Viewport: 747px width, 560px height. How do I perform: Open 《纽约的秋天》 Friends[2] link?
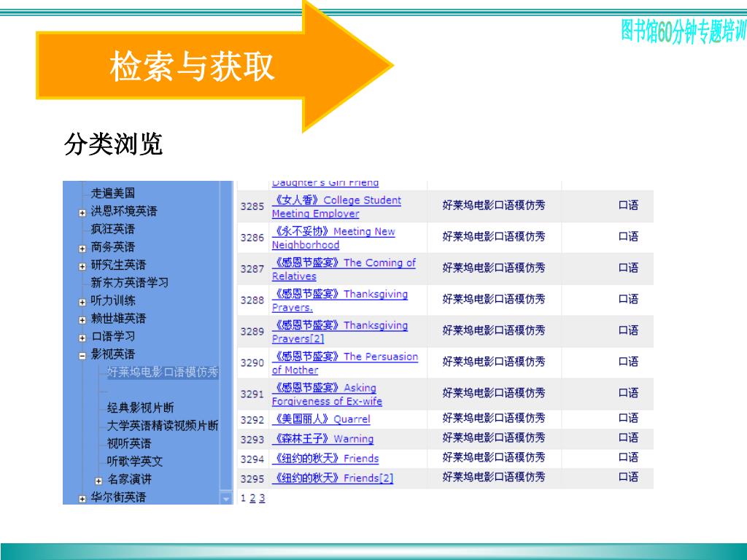pos(333,478)
